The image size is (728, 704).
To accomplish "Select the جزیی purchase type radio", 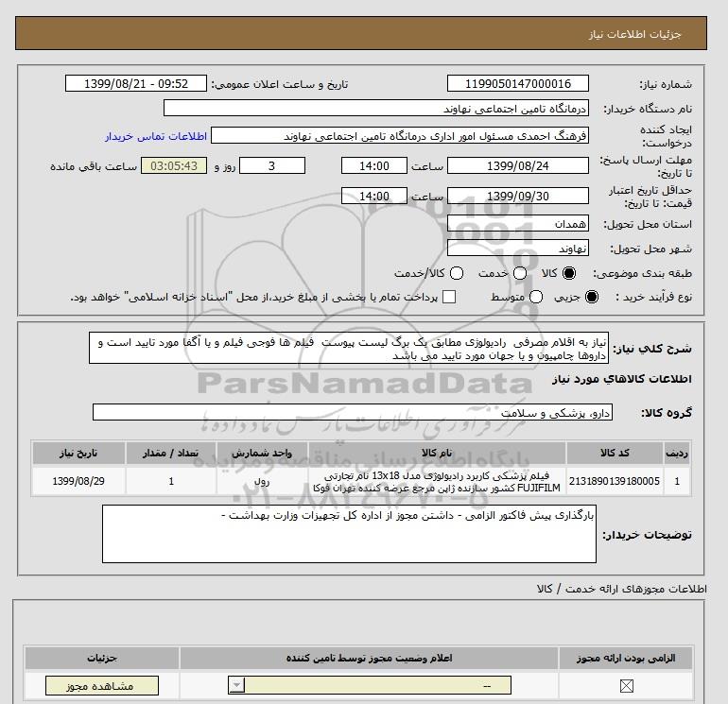I will [592, 297].
